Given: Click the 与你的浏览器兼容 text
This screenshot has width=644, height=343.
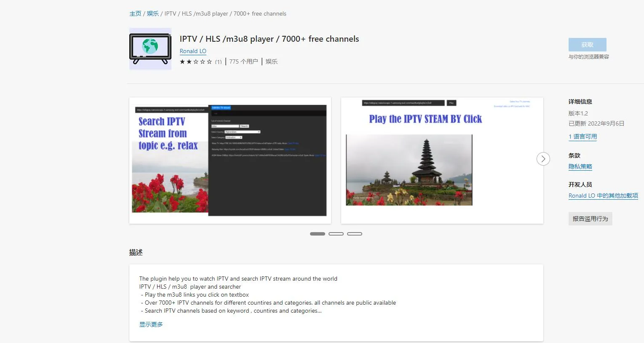Looking at the screenshot, I should tap(589, 56).
